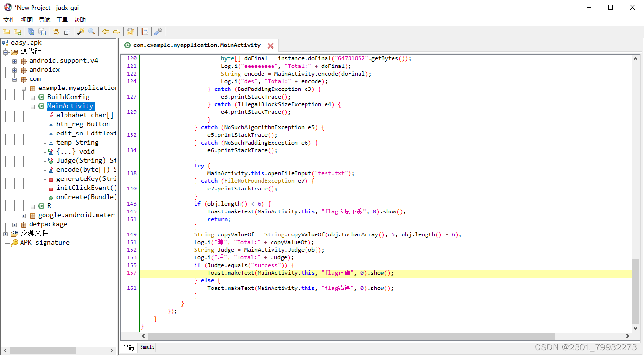Open the log viewer
Image resolution: width=644 pixels, height=356 pixels.
point(144,32)
